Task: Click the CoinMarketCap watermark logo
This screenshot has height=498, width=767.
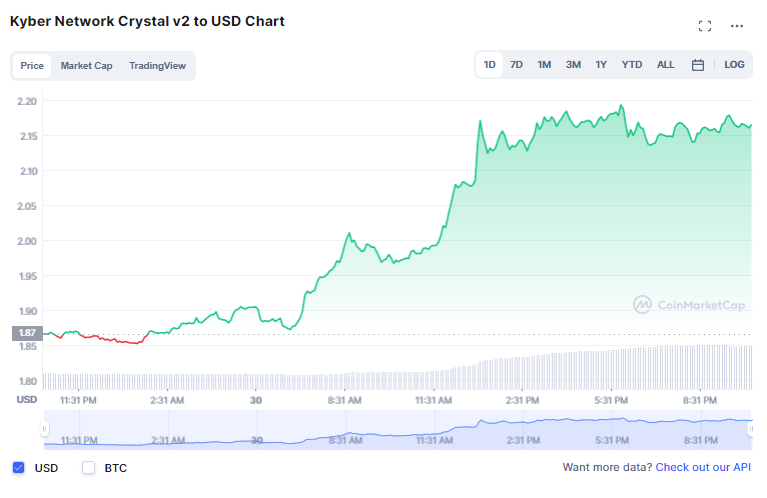Action: 689,305
